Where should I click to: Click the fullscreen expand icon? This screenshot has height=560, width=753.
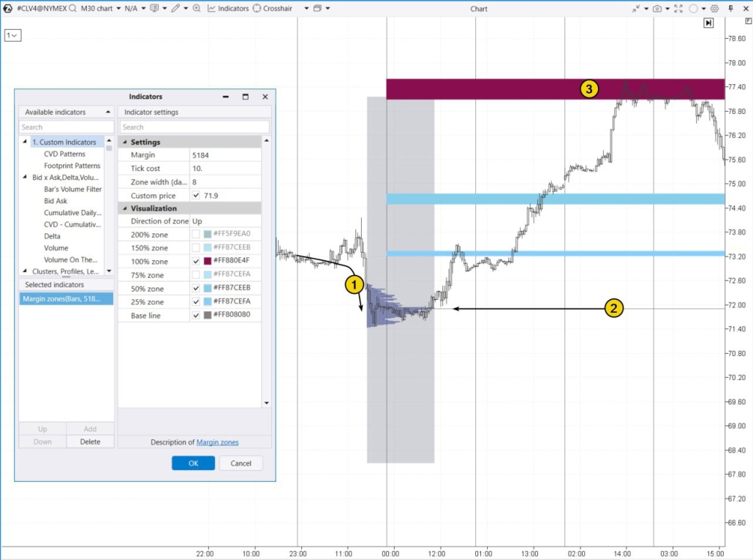coord(678,8)
